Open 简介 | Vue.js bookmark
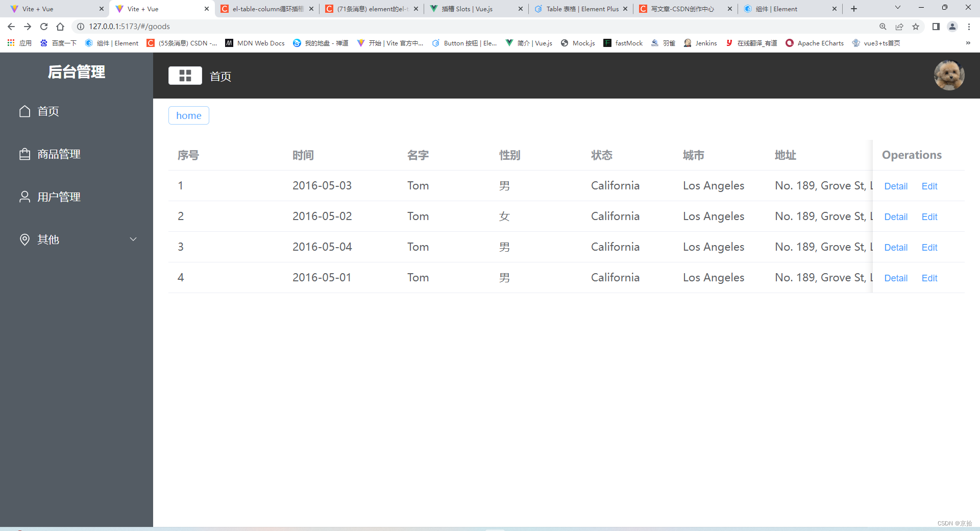The height and width of the screenshot is (531, 980). (x=528, y=43)
